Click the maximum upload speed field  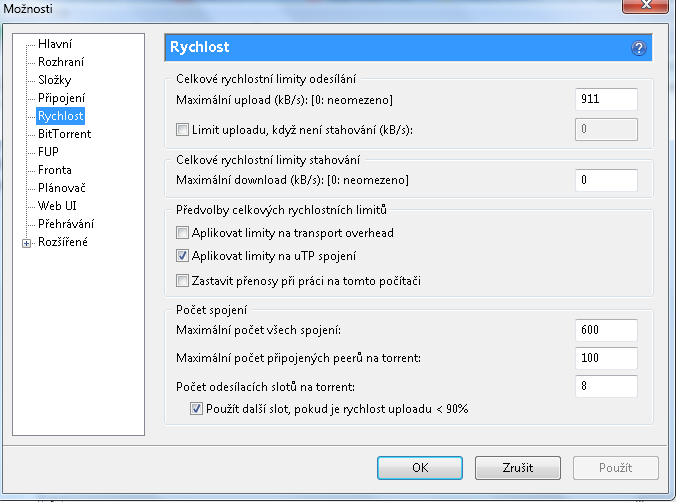607,99
